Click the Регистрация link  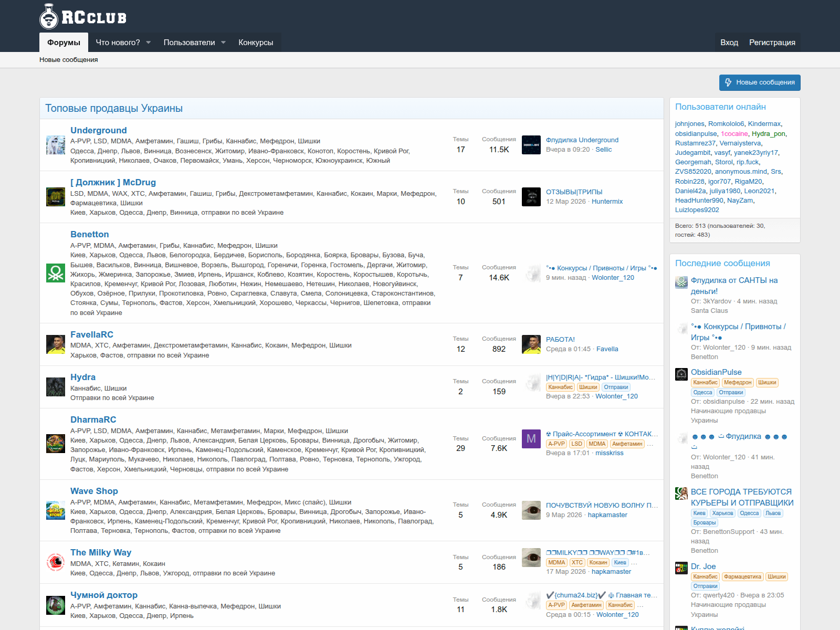(x=772, y=43)
